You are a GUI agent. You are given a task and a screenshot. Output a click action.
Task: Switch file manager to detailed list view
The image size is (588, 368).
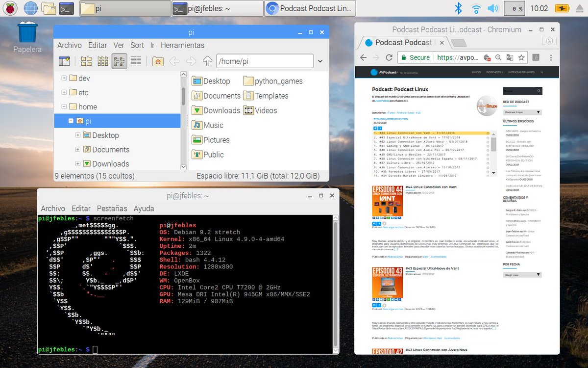pos(136,61)
